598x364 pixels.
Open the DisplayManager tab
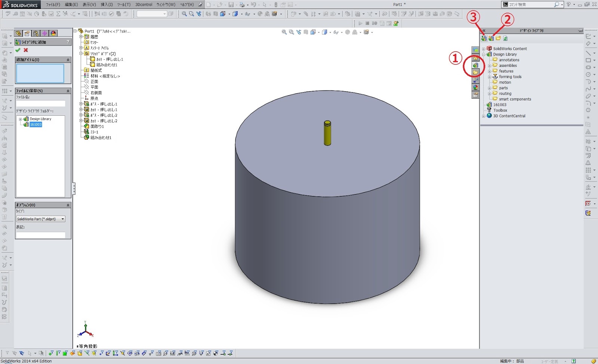pos(53,33)
